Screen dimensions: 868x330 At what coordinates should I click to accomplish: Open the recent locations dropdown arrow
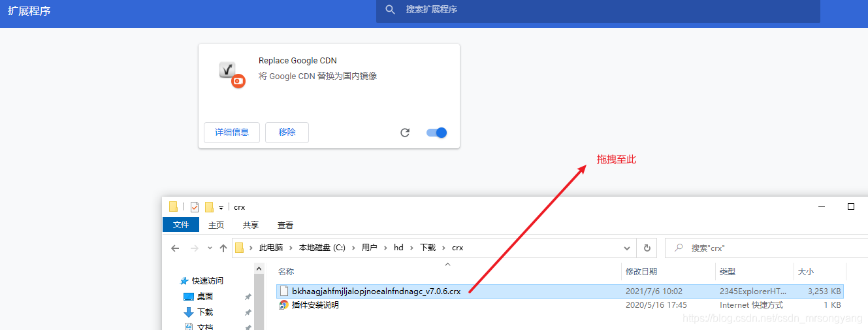[210, 248]
